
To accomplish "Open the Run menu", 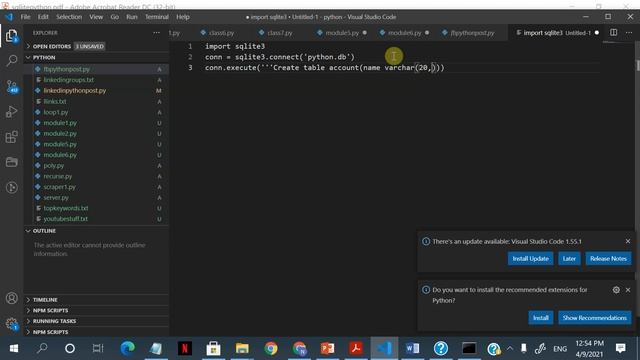I will [131, 17].
